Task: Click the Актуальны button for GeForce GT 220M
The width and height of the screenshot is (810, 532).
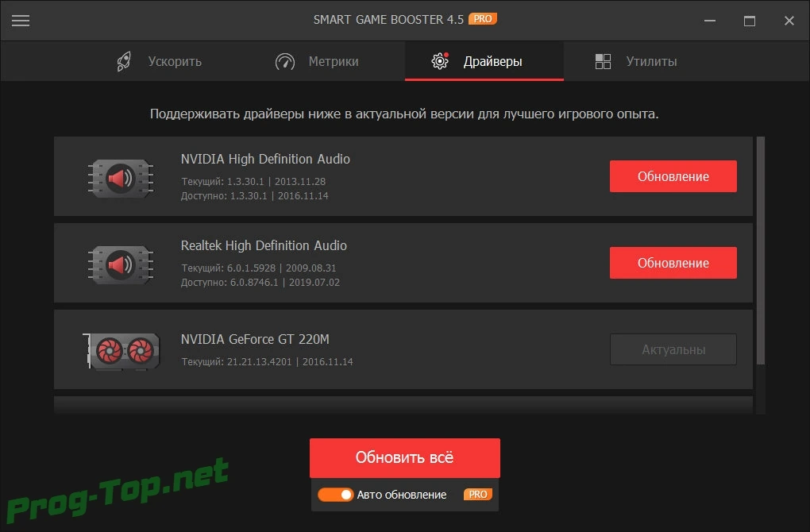Action: click(x=673, y=349)
